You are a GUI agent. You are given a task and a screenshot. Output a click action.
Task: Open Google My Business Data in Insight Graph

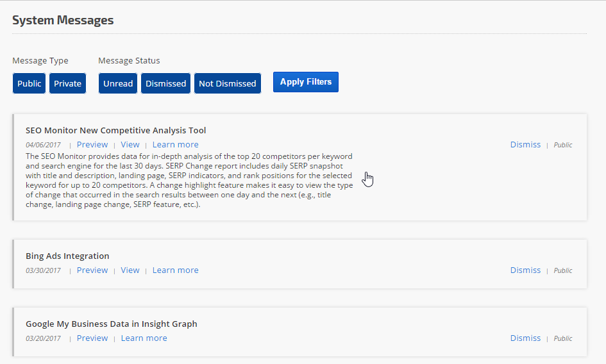[111, 324]
